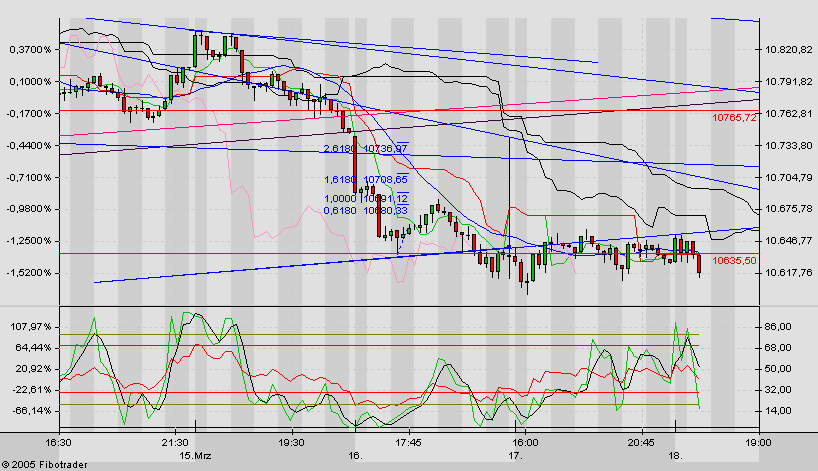Screen dimensions: 818x471
Task: Click the 107,97% indicator label
Action: pos(33,327)
